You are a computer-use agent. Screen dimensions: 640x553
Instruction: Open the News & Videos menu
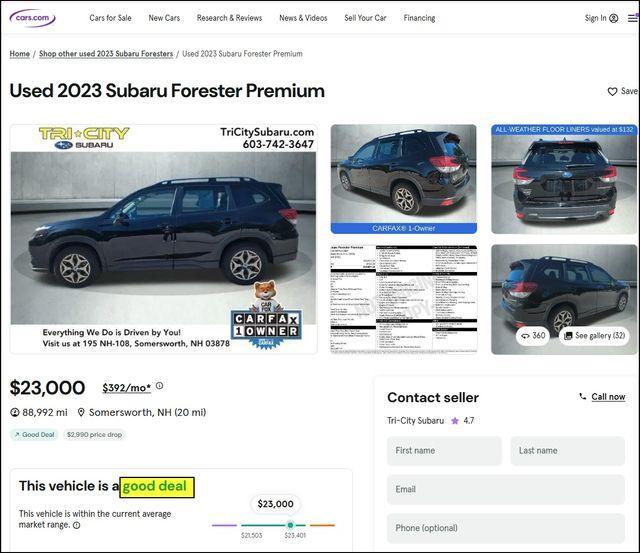click(303, 18)
